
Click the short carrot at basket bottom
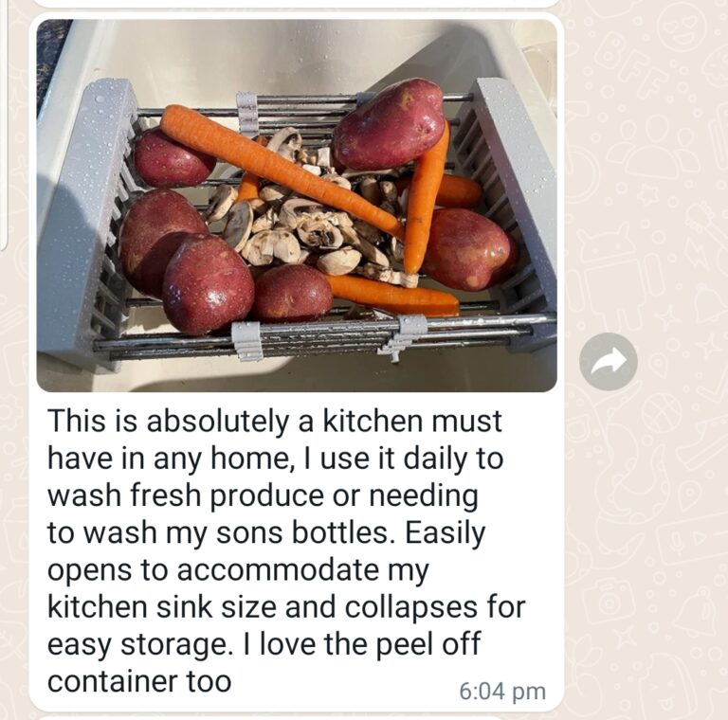[392, 294]
